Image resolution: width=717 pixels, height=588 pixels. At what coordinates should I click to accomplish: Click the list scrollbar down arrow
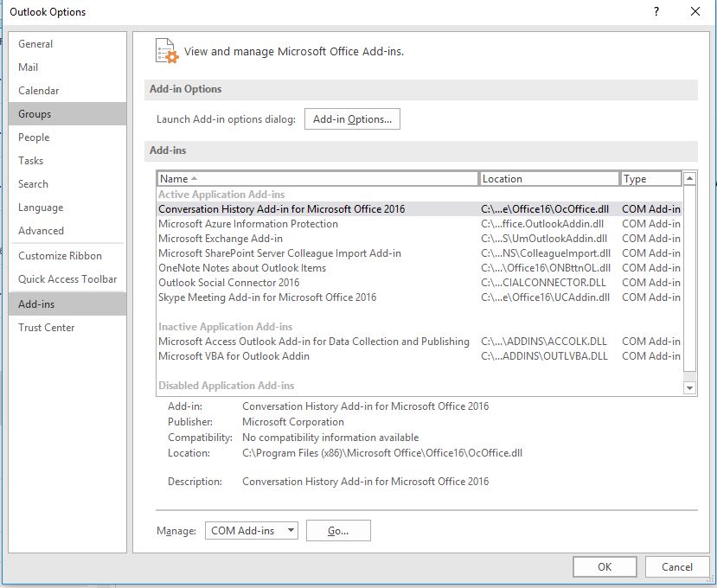[689, 388]
